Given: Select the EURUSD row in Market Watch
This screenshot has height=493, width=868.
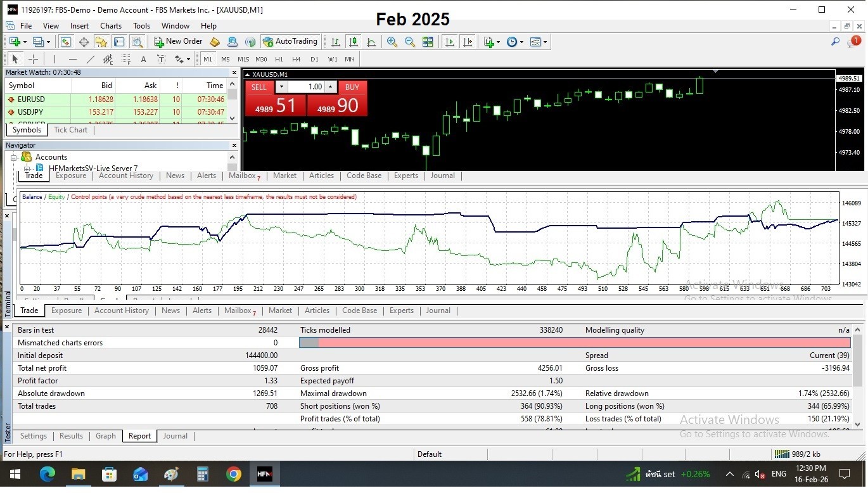Looking at the screenshot, I should 116,99.
